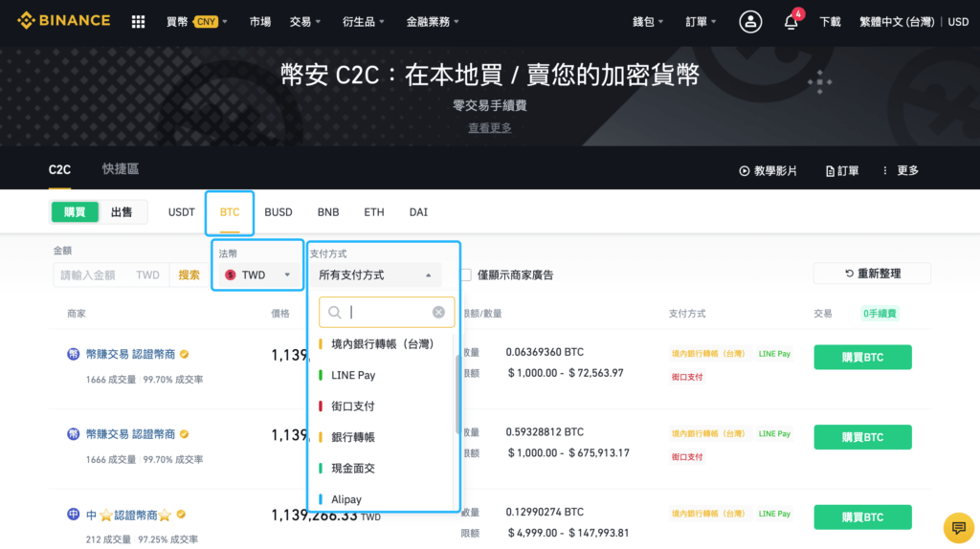Viewport: 980px width, 549px height.
Task: Click the first 購買BTC button
Action: point(862,357)
